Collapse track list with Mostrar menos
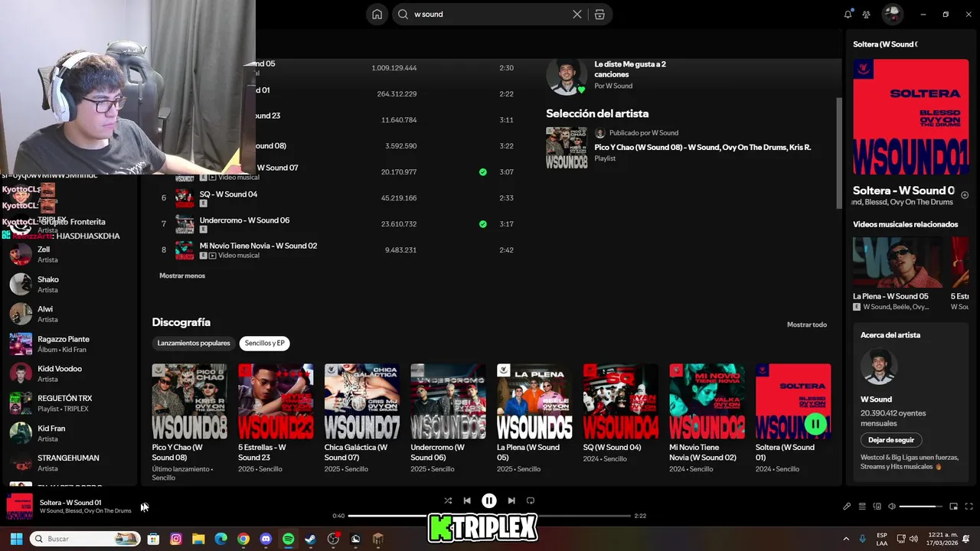The image size is (980, 551). 182,275
